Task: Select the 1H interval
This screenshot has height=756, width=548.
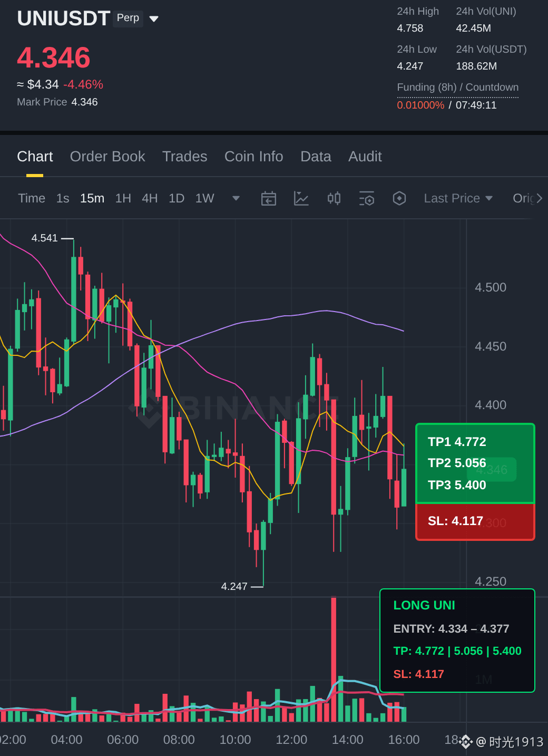Action: [123, 198]
